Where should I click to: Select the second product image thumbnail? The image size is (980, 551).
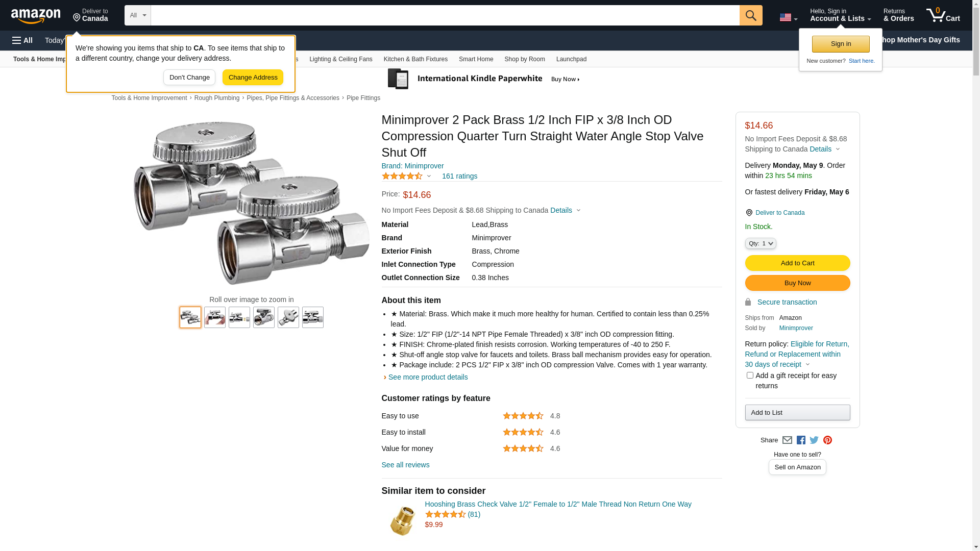(x=215, y=317)
